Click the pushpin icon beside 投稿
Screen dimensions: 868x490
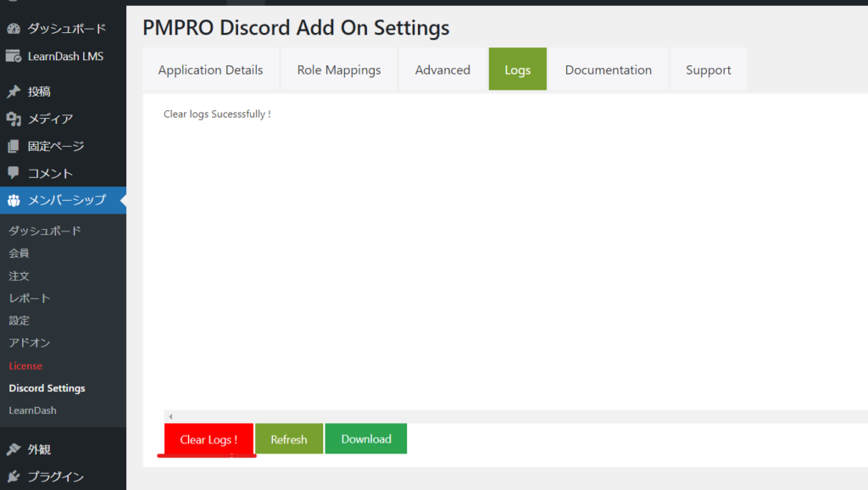click(x=14, y=92)
